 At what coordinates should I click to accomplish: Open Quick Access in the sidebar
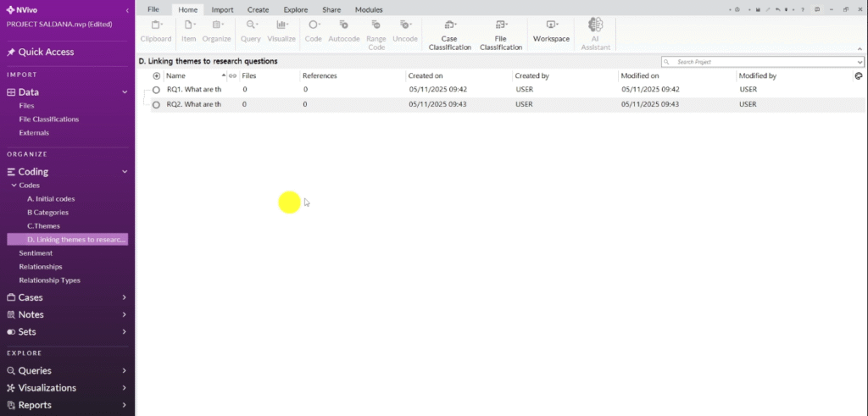tap(46, 53)
